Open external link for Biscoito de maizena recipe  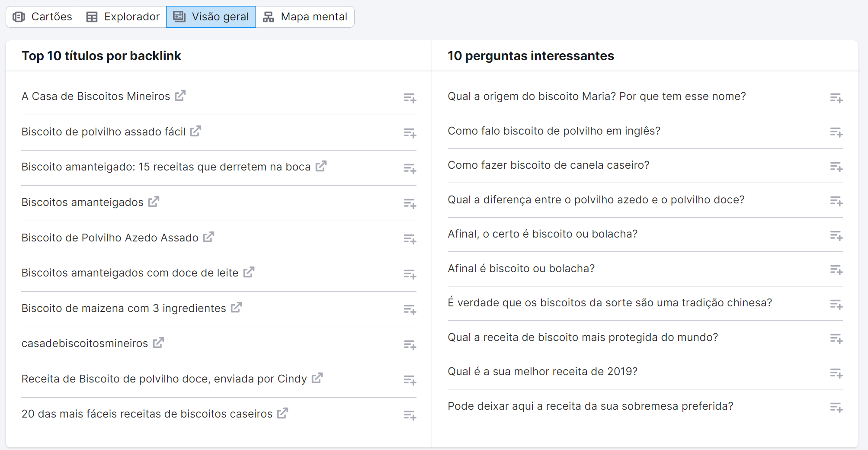(236, 308)
